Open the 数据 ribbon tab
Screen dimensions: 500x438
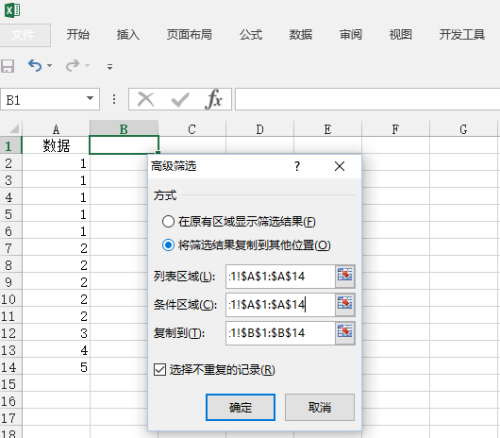[x=301, y=35]
